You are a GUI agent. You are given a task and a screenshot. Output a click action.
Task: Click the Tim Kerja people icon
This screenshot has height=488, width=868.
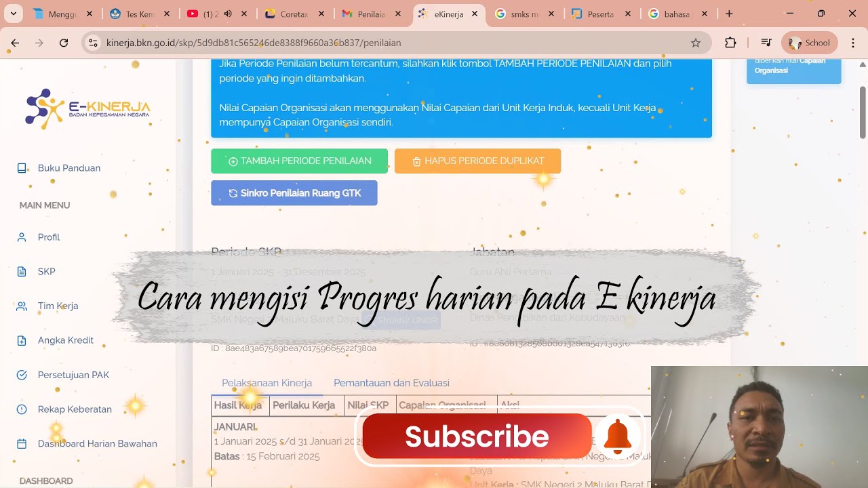22,306
